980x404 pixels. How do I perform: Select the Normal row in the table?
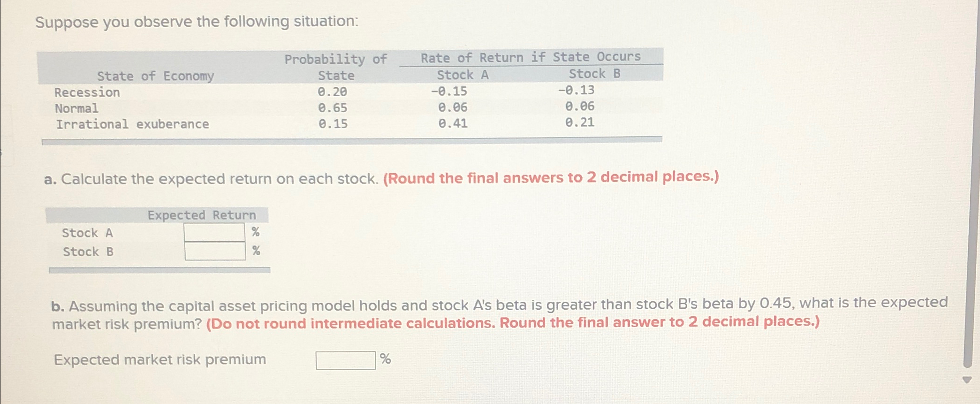click(x=76, y=108)
